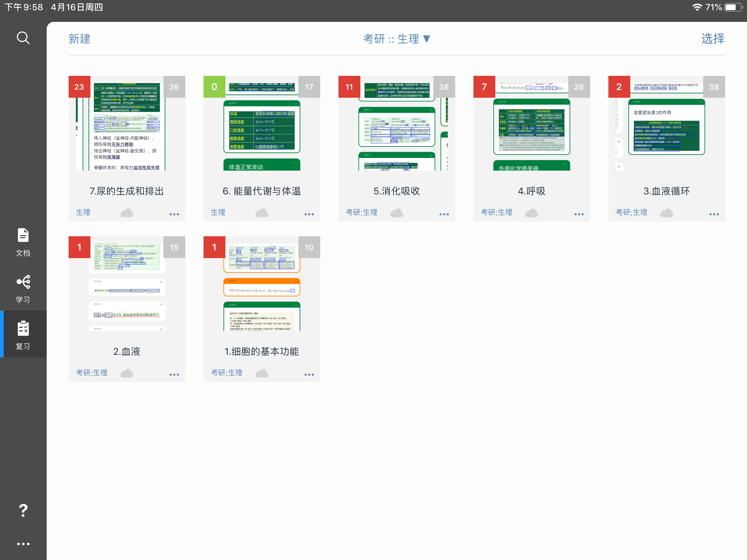Open the 4.呼吸 deck thumbnail

tap(532, 123)
